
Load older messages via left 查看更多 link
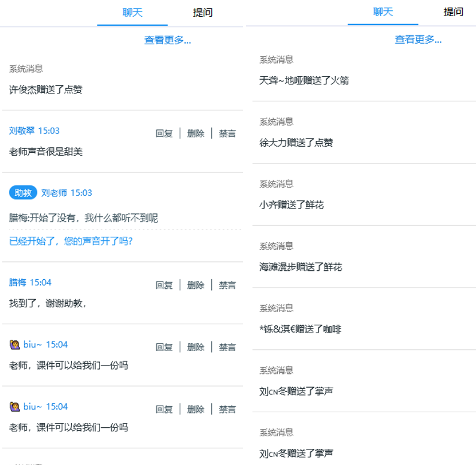click(168, 40)
